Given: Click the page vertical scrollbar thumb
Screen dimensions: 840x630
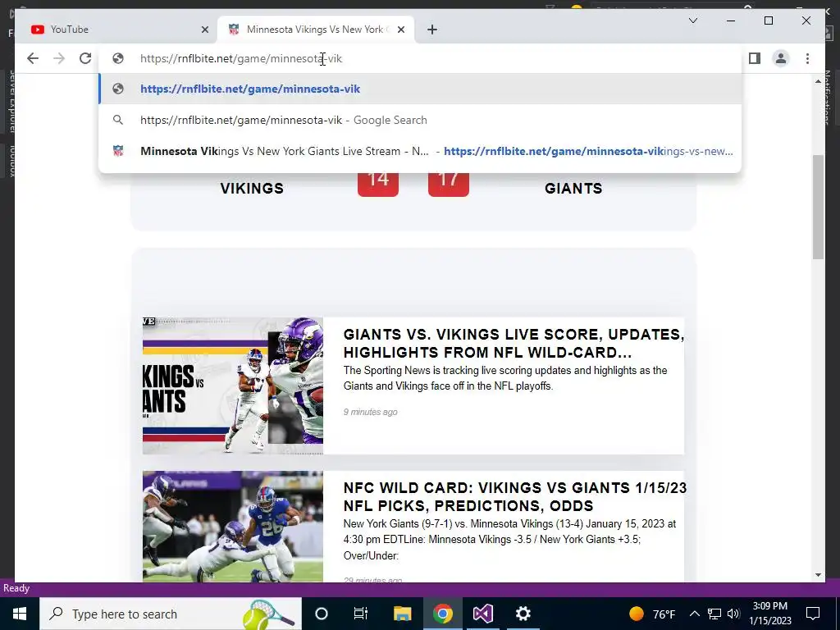Looking at the screenshot, I should point(818,208).
